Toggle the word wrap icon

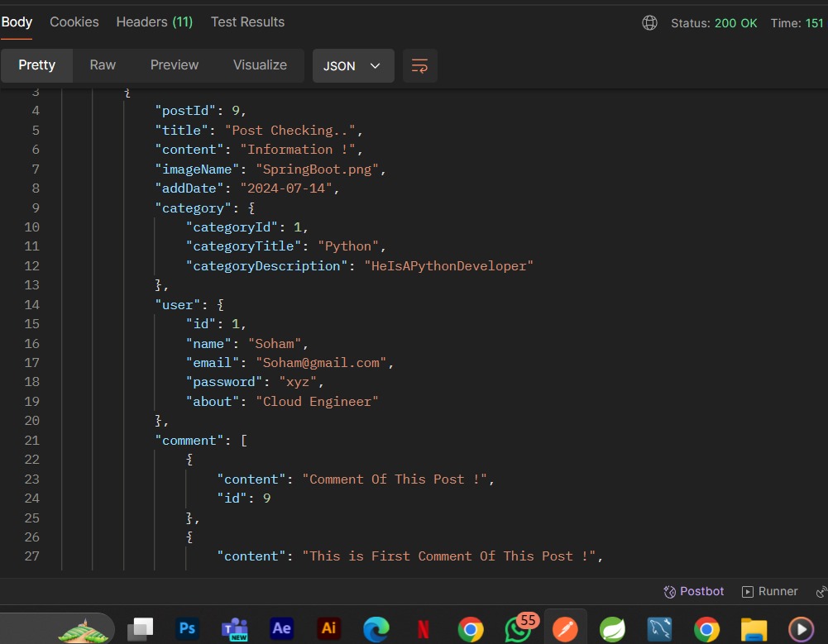tap(420, 66)
